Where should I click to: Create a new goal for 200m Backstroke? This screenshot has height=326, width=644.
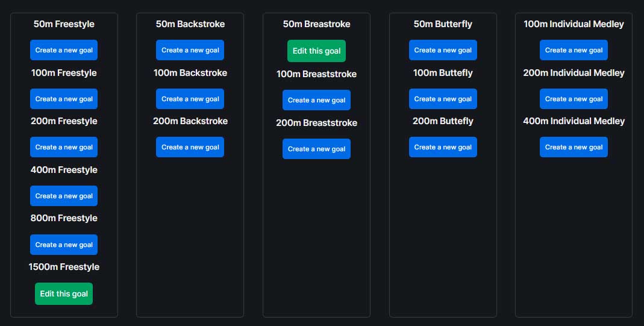click(x=190, y=147)
